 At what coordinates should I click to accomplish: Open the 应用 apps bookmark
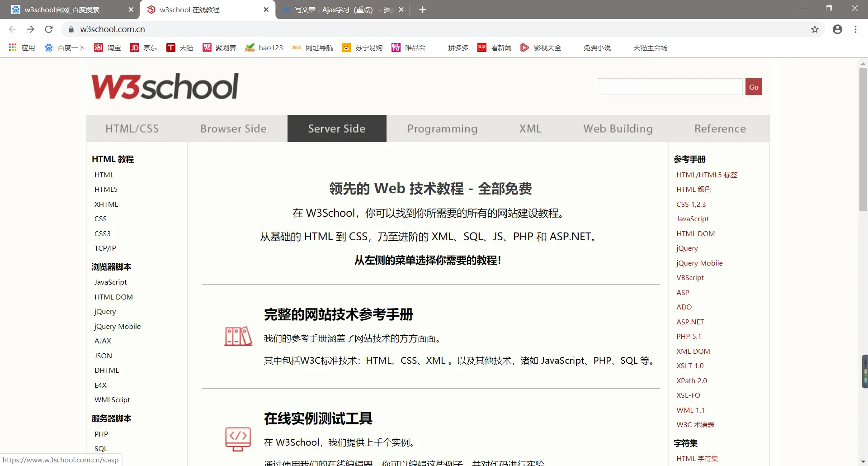click(x=22, y=48)
